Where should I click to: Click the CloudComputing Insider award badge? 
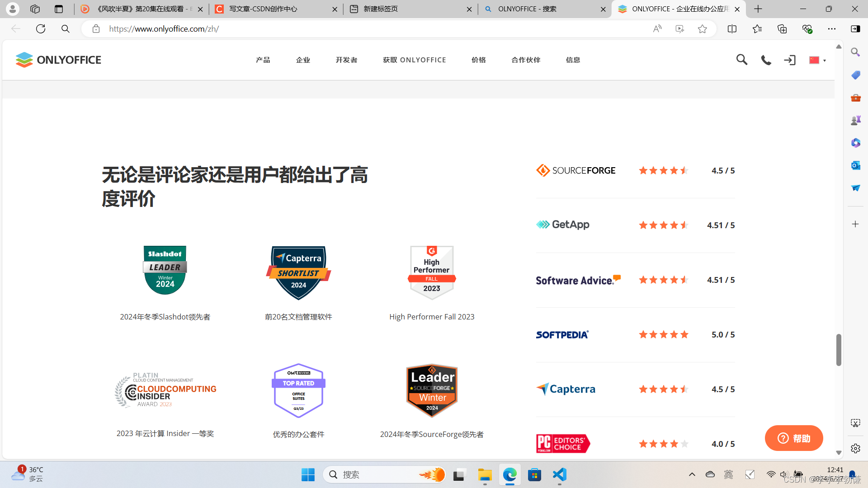[x=165, y=390]
